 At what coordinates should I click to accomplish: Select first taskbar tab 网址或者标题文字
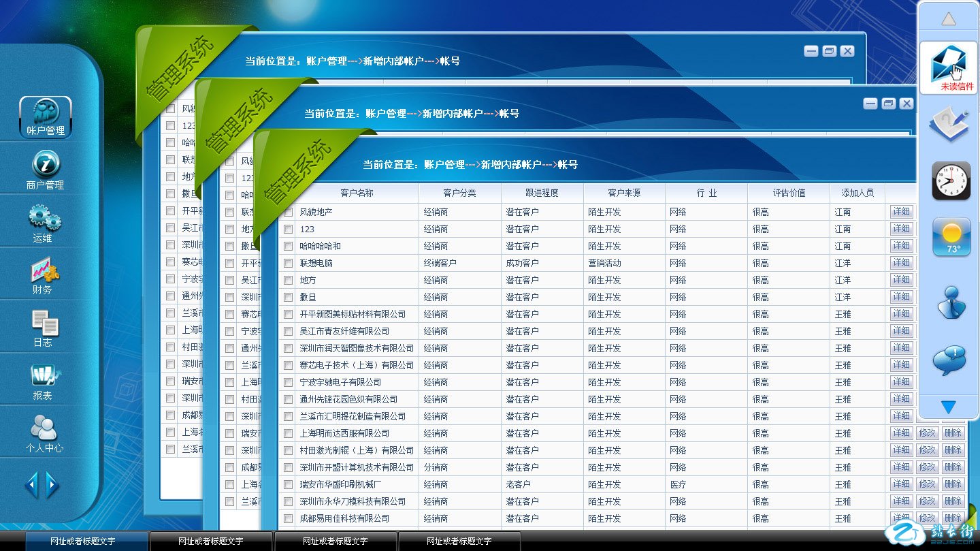[x=86, y=541]
